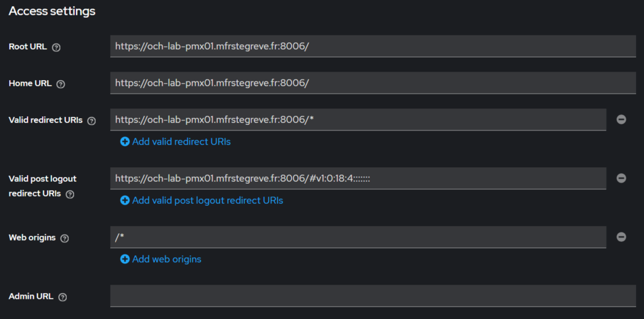Show the Web origins help tooltip
This screenshot has height=319, width=644.
point(64,238)
